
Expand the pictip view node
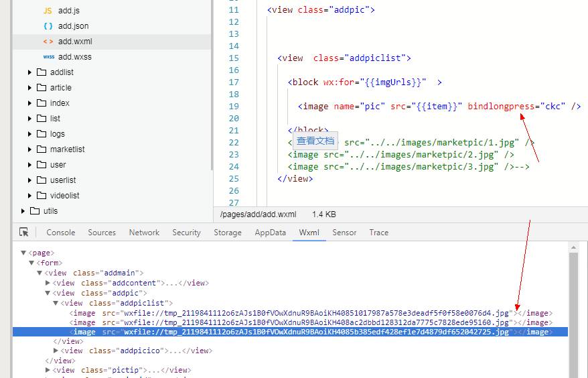(x=48, y=370)
